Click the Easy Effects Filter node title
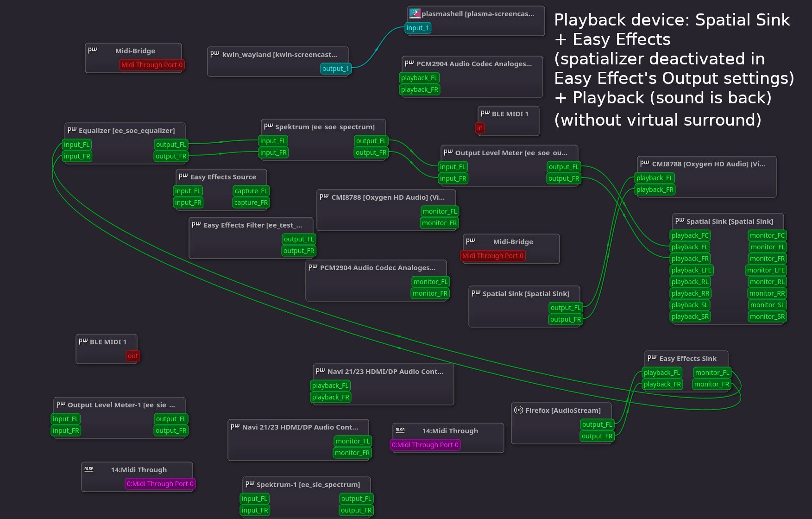 252,225
